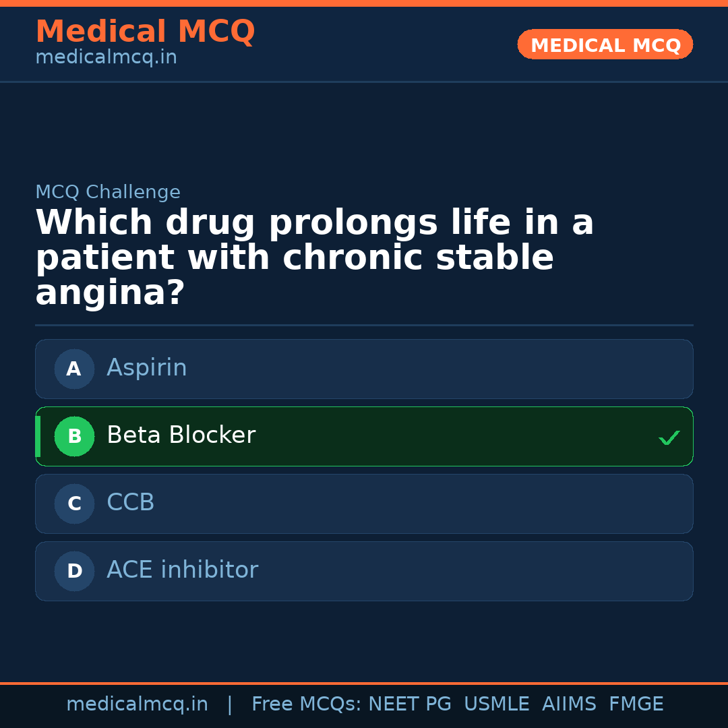Click the green circled B badge

pyautogui.click(x=74, y=436)
